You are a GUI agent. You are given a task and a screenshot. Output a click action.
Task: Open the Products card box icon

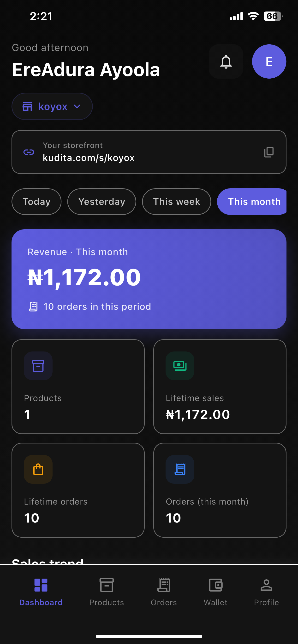[x=38, y=366]
